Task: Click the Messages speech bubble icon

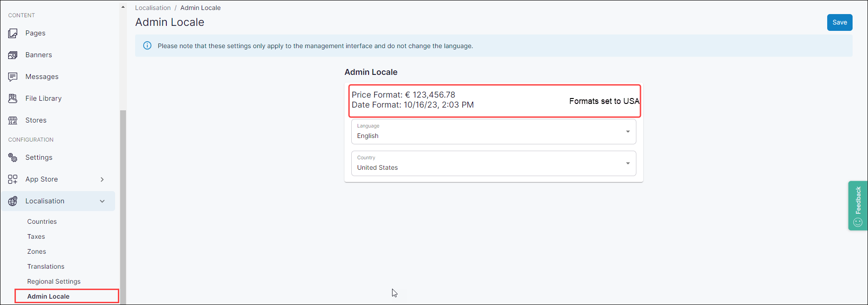Action: click(x=13, y=77)
